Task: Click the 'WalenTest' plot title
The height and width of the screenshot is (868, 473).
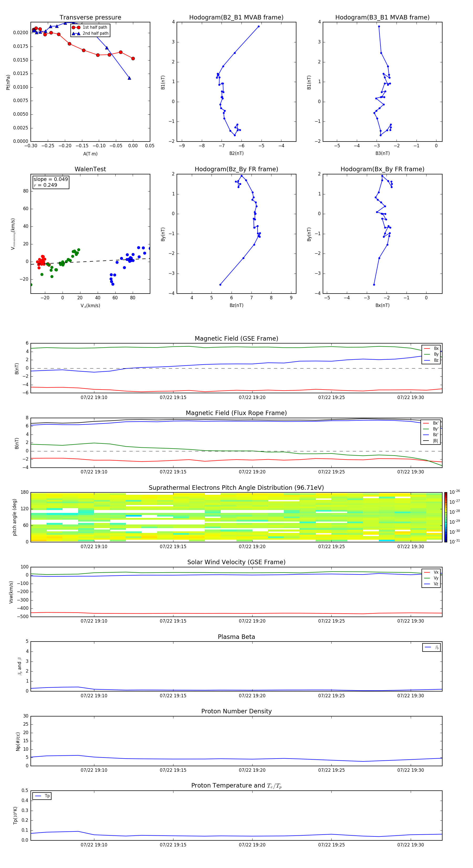Action: pyautogui.click(x=90, y=169)
